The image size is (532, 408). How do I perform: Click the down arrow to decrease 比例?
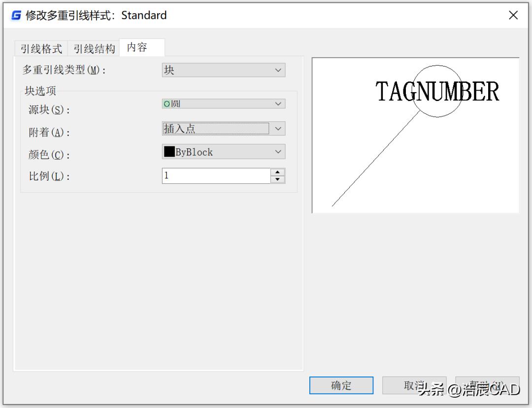(278, 179)
